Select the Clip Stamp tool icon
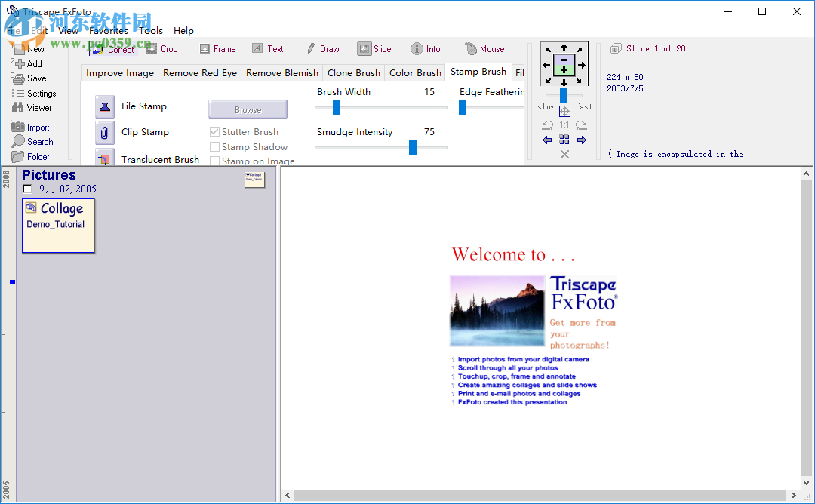Viewport: 815px width, 504px height. point(104,132)
